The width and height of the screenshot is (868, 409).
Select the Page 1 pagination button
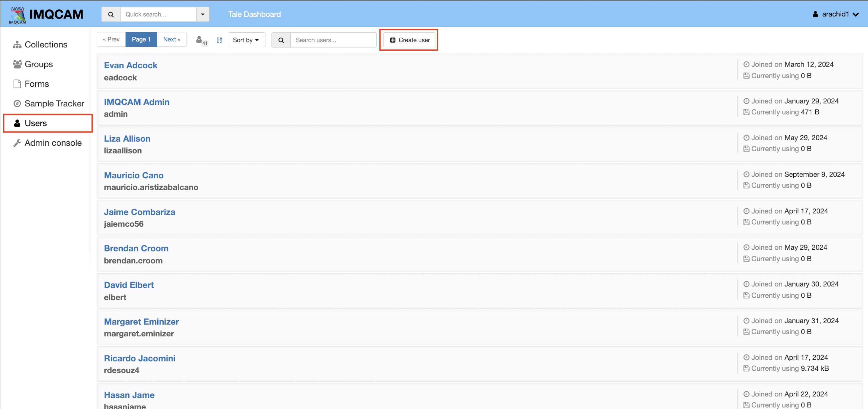point(141,39)
